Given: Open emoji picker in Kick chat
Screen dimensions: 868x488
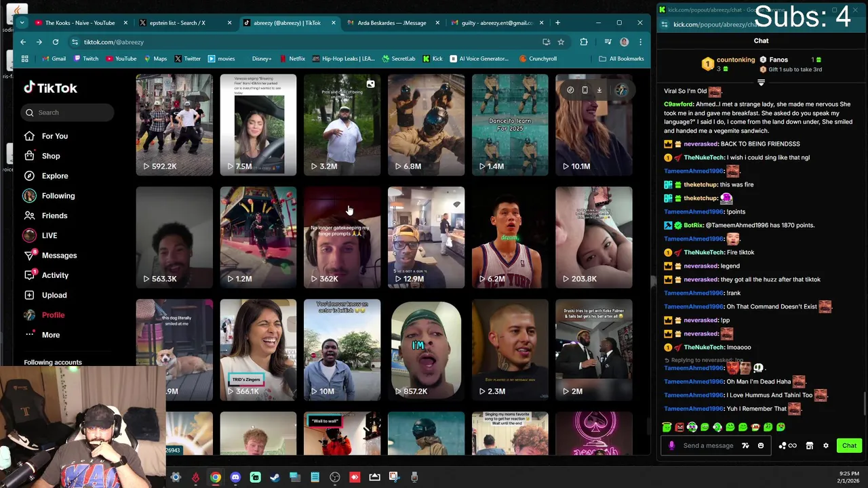Looking at the screenshot, I should [761, 446].
